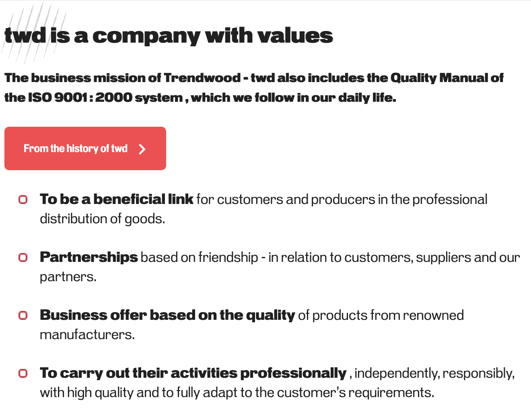Click the chevron arrow in the red button
This screenshot has width=531, height=420.
click(142, 149)
